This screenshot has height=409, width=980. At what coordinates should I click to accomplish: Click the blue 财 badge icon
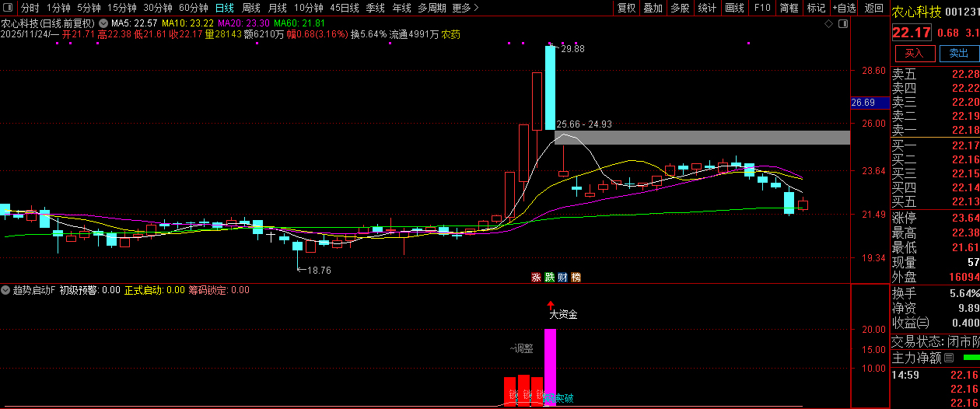pos(562,278)
